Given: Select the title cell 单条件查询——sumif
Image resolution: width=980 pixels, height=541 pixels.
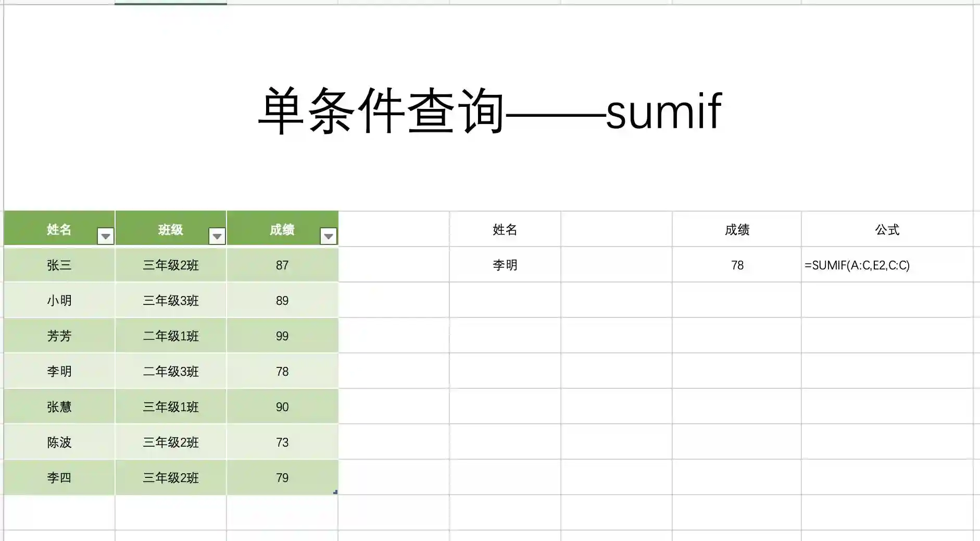Looking at the screenshot, I should click(489, 110).
